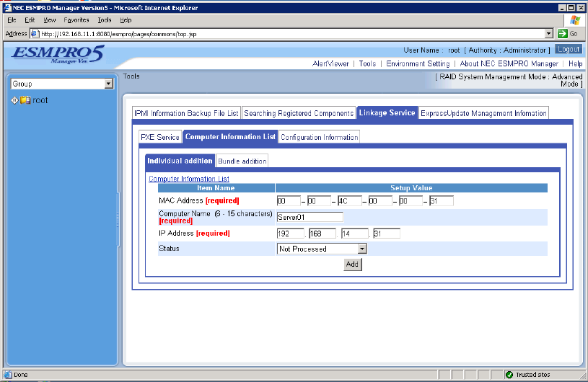Screen dimensions: 588x382
Task: Open the Tools link in header
Action: [367, 63]
